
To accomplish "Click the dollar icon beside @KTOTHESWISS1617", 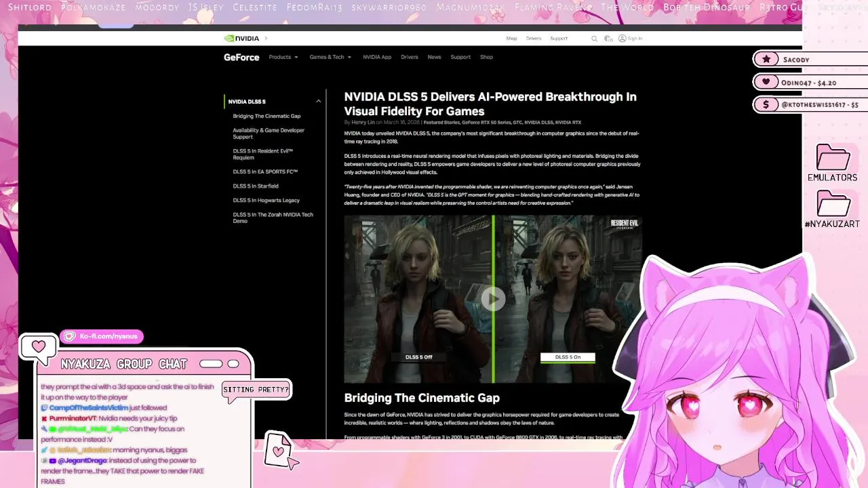I will 766,104.
